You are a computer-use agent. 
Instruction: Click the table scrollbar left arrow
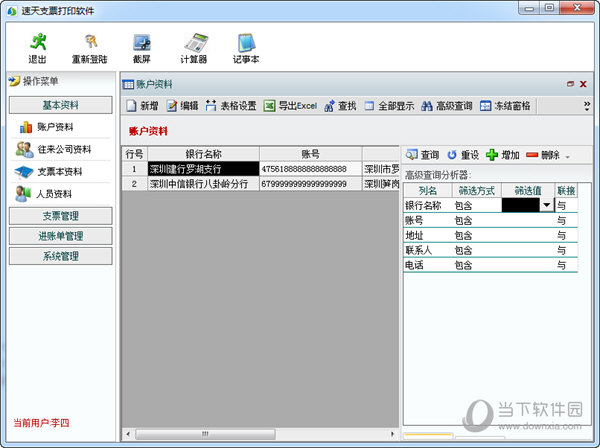tap(128, 434)
